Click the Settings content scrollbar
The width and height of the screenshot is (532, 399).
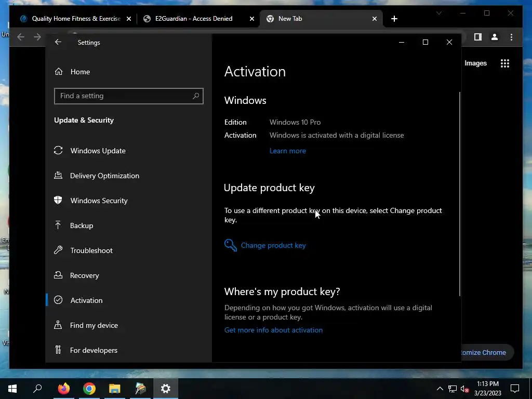coord(459,193)
